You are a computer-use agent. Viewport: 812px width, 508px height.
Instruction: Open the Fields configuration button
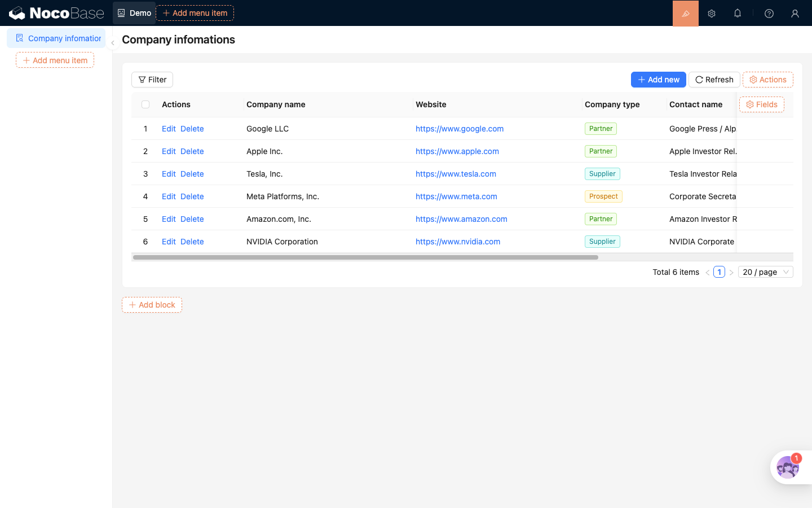tap(762, 104)
